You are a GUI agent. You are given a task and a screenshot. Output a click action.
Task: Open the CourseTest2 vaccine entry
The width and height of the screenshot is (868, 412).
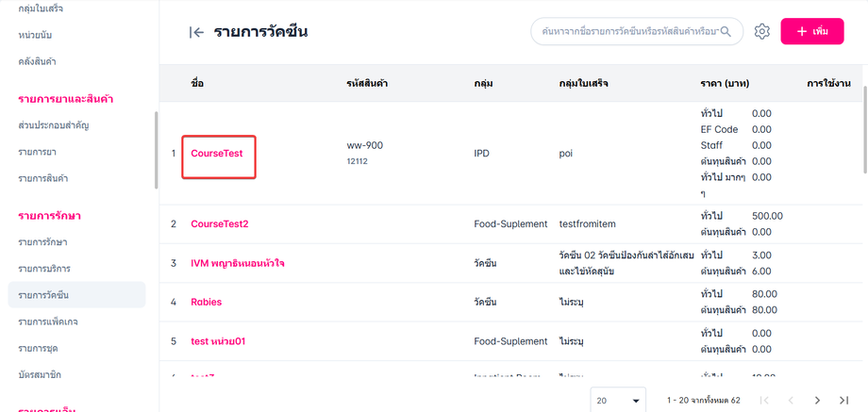220,223
